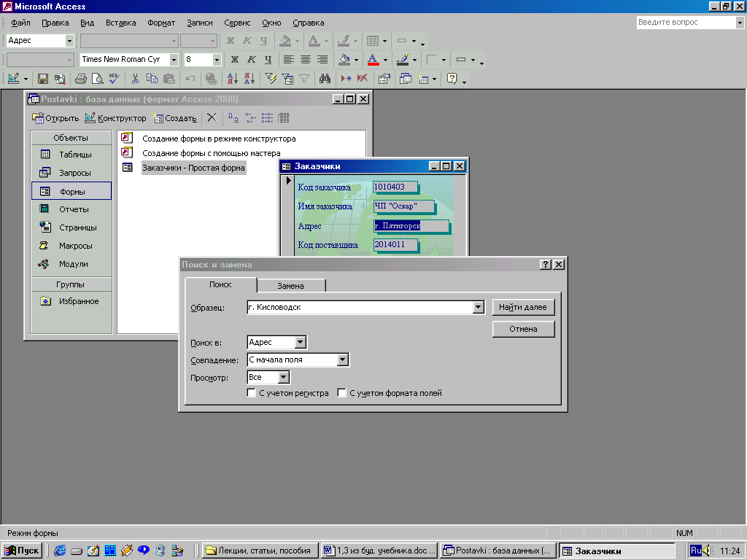Image resolution: width=747 pixels, height=560 pixels.
Task: Open Print Preview from the toolbar
Action: click(x=97, y=79)
